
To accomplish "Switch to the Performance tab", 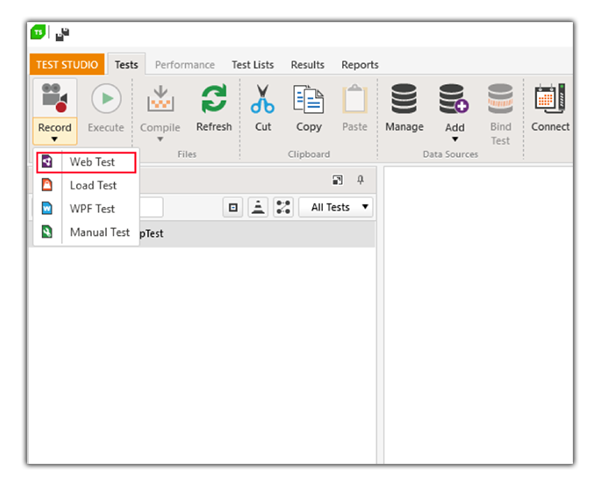I will pos(185,65).
